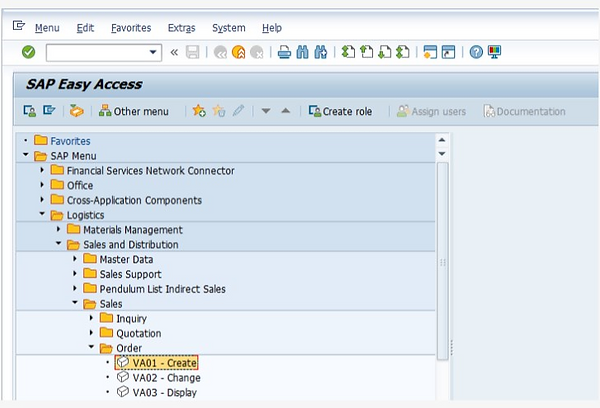Expand Pendulum List Indirect Sales folder
Screen dimensions: 600x408
pyautogui.click(x=75, y=288)
